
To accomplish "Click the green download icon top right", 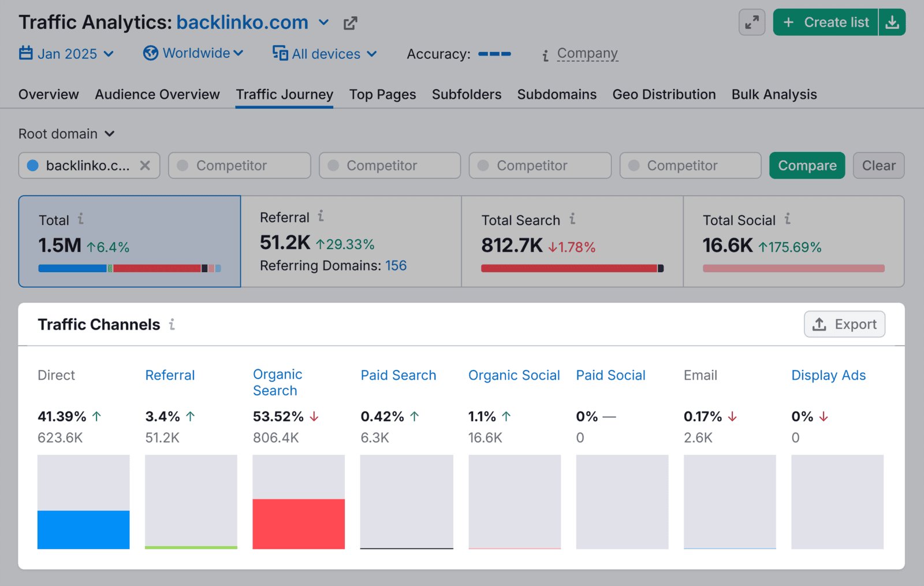I will [x=893, y=22].
